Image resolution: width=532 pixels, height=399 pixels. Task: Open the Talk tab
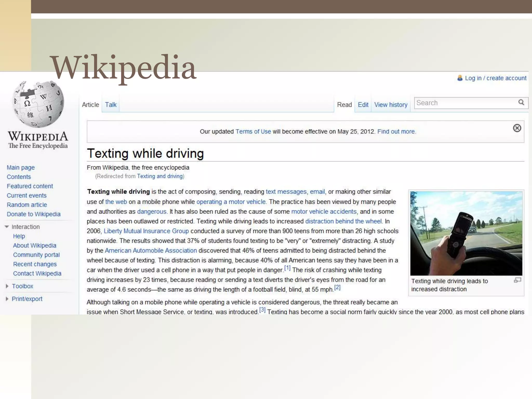[x=111, y=104]
